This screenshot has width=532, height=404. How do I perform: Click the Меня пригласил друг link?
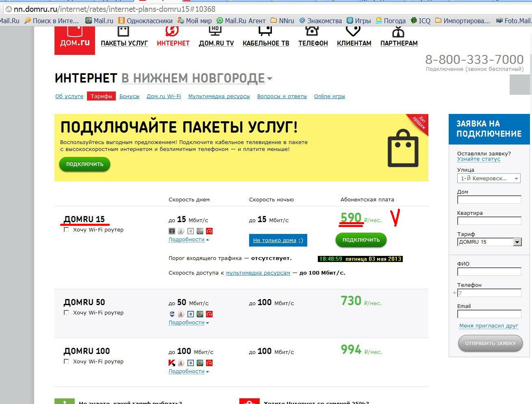pyautogui.click(x=489, y=326)
